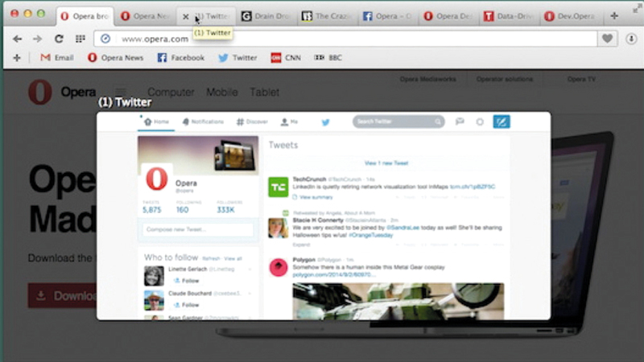
Task: Click View summary under TechCrunch tweet
Action: 316,197
